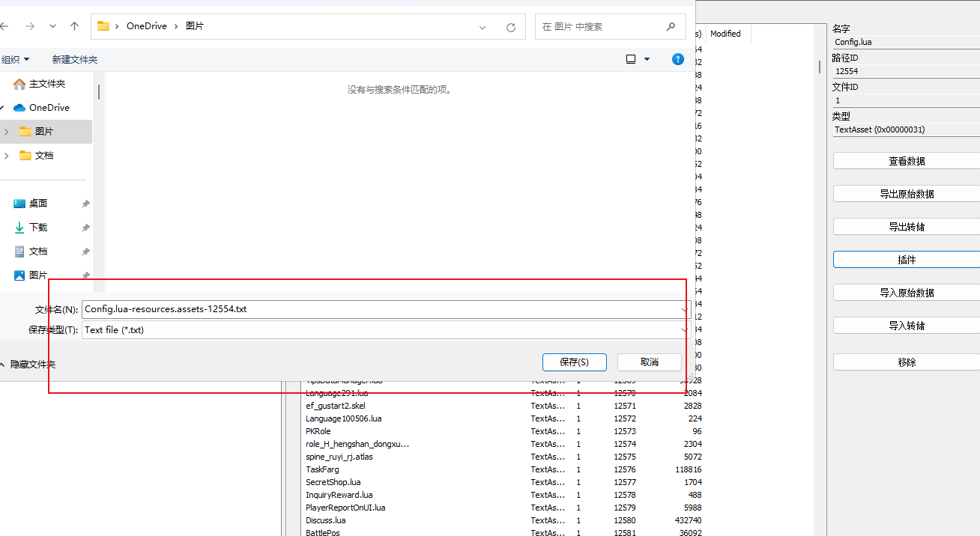This screenshot has height=536, width=980.
Task: Select TaskFarg asset row
Action: click(503, 469)
